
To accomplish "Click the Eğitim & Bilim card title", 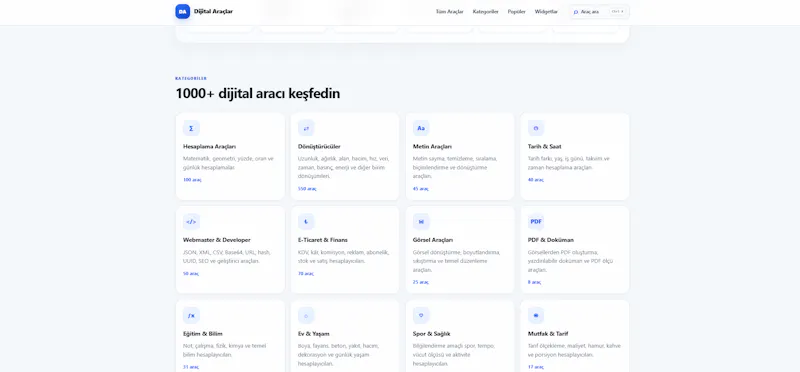I will (x=203, y=334).
